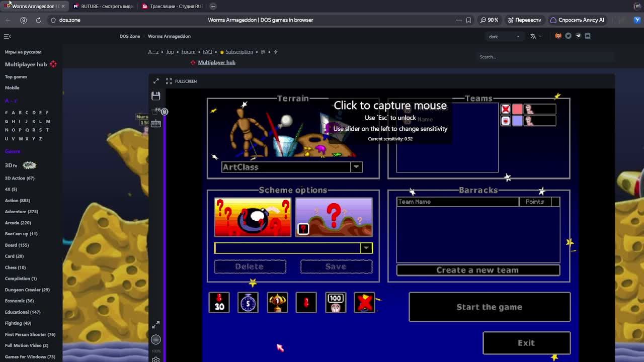Open Multiplayer hub in left sidebar

26,64
